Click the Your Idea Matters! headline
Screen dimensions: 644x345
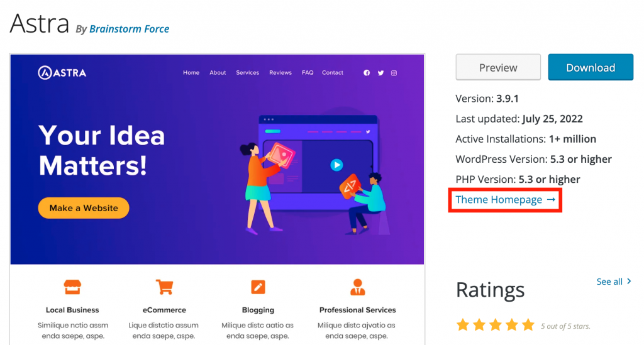pos(101,151)
